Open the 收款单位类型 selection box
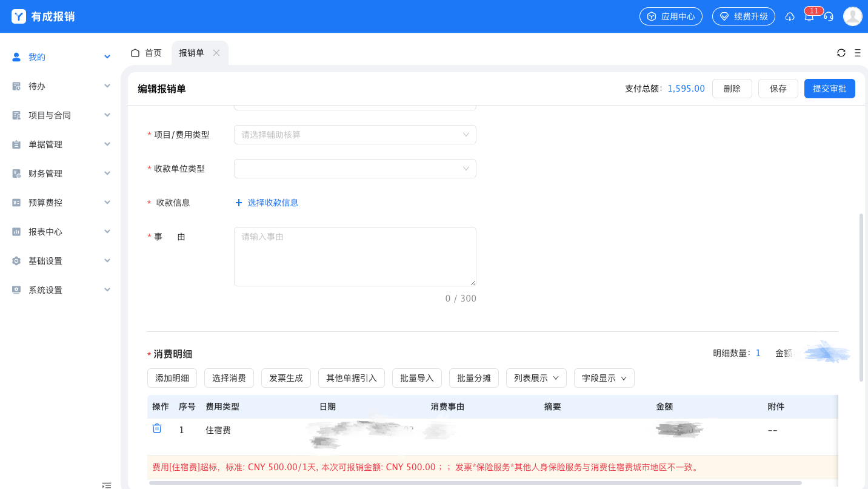 [x=355, y=169]
